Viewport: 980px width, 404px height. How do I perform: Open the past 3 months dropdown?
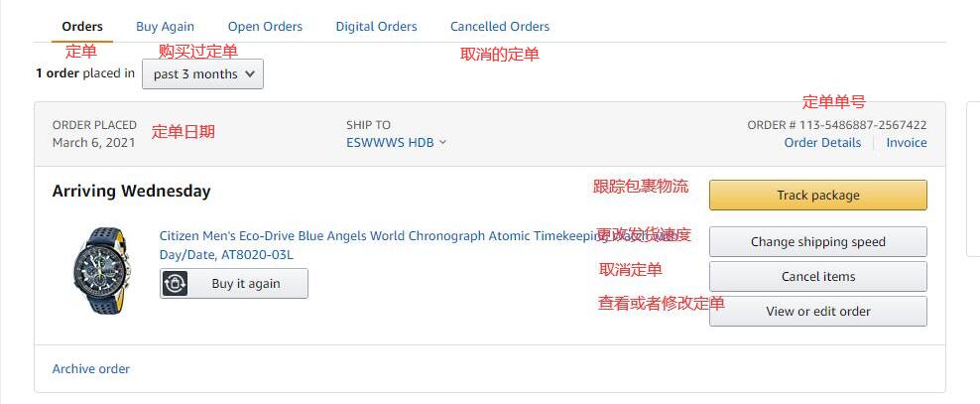pyautogui.click(x=203, y=73)
